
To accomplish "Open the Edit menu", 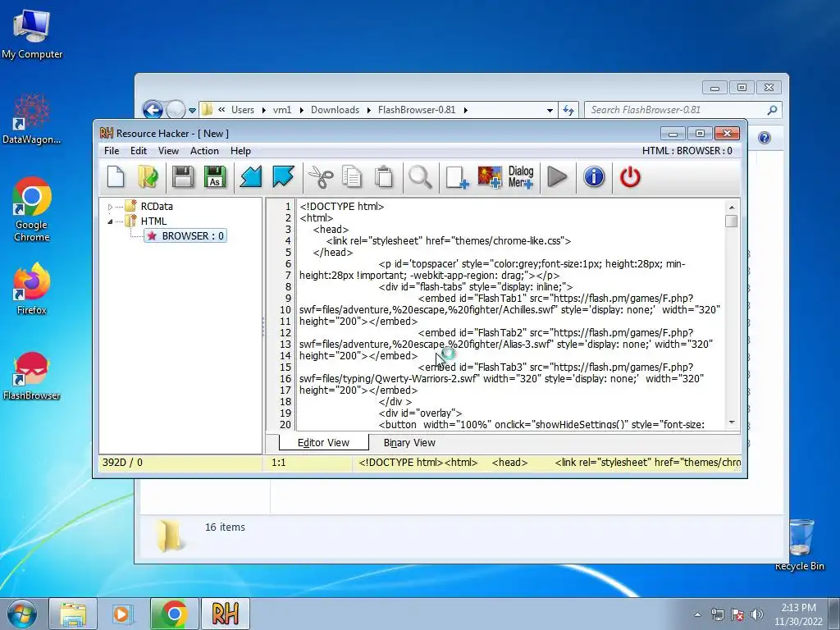I will point(138,151).
